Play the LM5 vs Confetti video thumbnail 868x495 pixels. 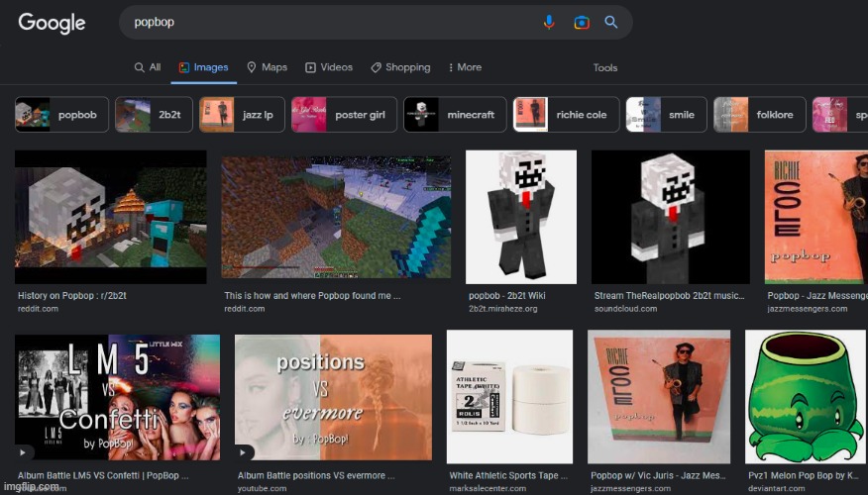(x=117, y=396)
